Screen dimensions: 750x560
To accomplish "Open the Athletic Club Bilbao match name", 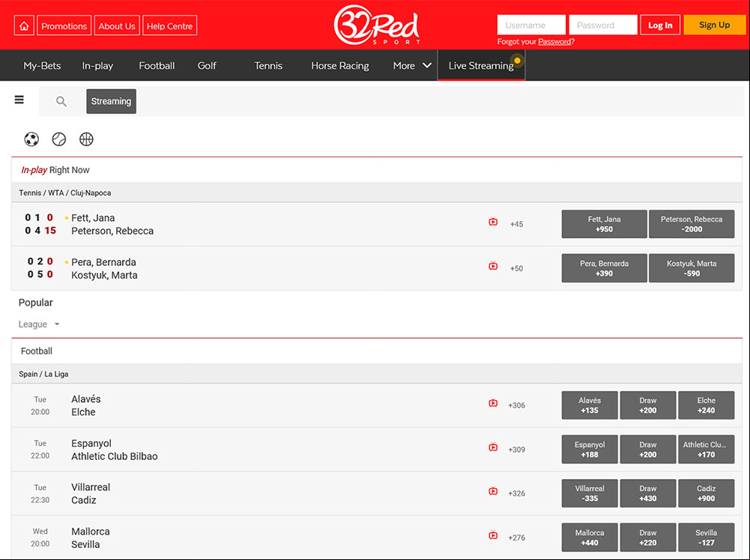I will pyautogui.click(x=115, y=457).
